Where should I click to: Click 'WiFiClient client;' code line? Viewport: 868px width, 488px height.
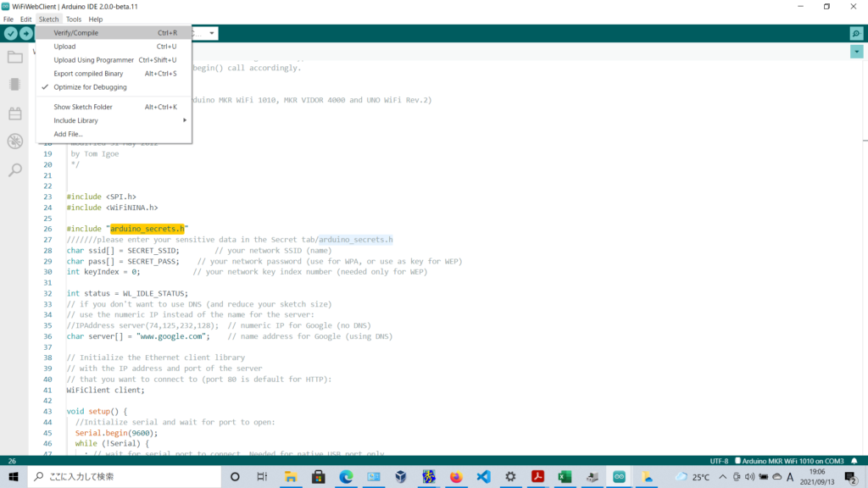[x=106, y=390]
